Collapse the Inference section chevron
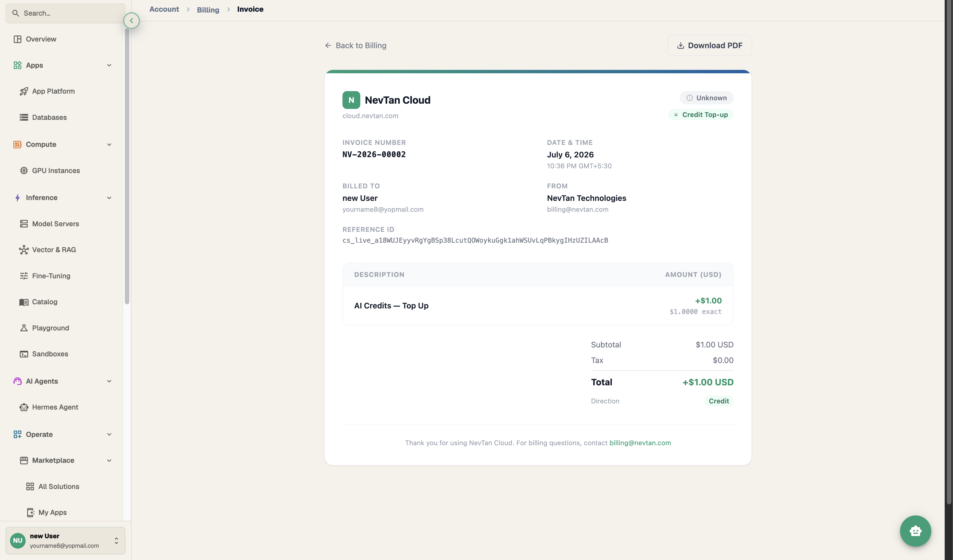Image resolution: width=953 pixels, height=560 pixels. pyautogui.click(x=109, y=197)
